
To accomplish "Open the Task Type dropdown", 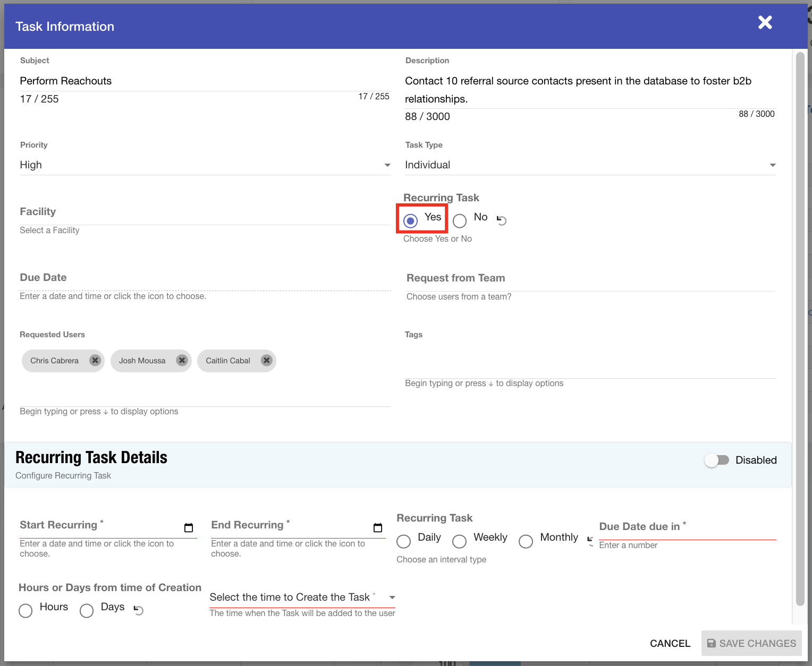I will point(590,165).
